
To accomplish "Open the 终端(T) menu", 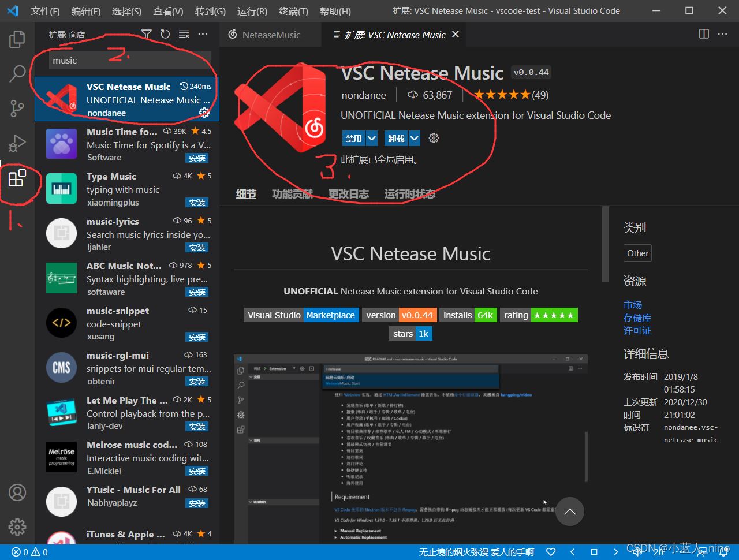I will pos(293,11).
